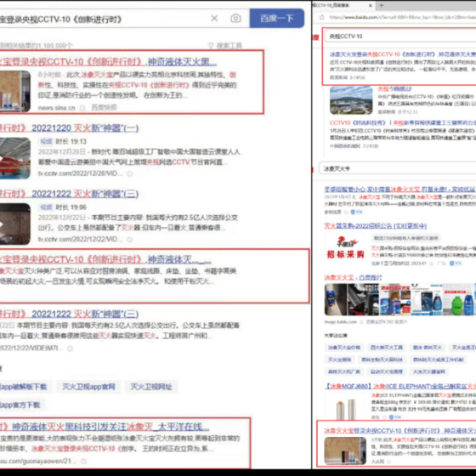The width and height of the screenshot is (476, 476).
Task: Clear the left Baidu search box text
Action: point(214,19)
